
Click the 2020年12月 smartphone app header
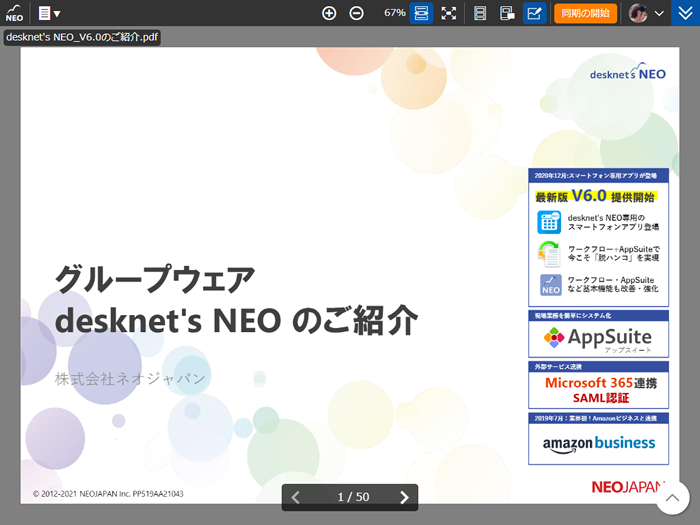pos(598,175)
